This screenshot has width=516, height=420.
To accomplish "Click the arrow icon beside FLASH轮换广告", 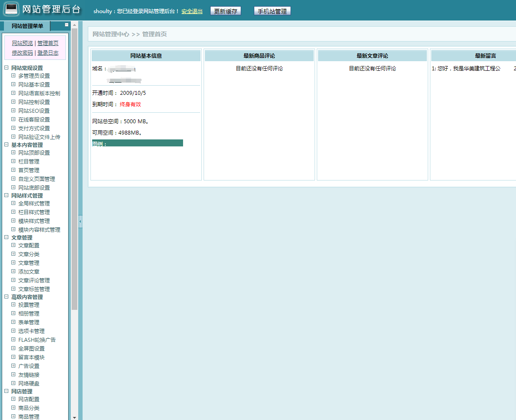I will (x=14, y=340).
